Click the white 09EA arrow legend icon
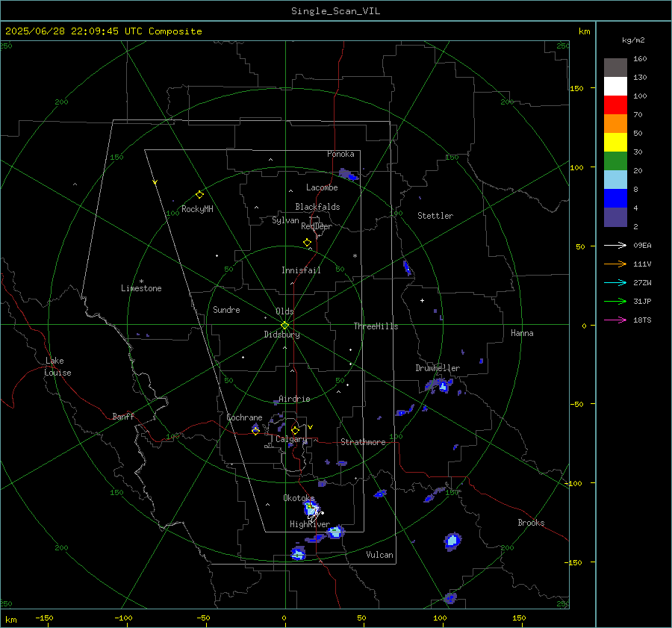 [x=615, y=245]
